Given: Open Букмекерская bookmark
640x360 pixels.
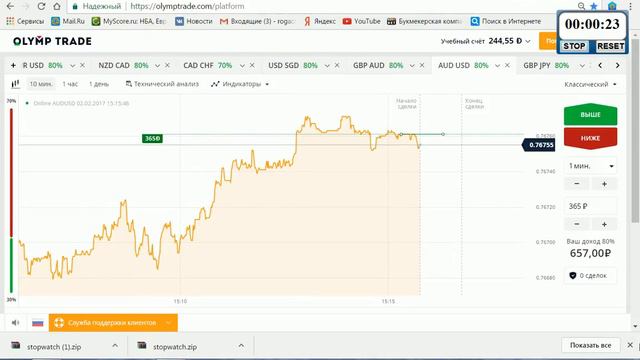Looking at the screenshot, I should 424,21.
